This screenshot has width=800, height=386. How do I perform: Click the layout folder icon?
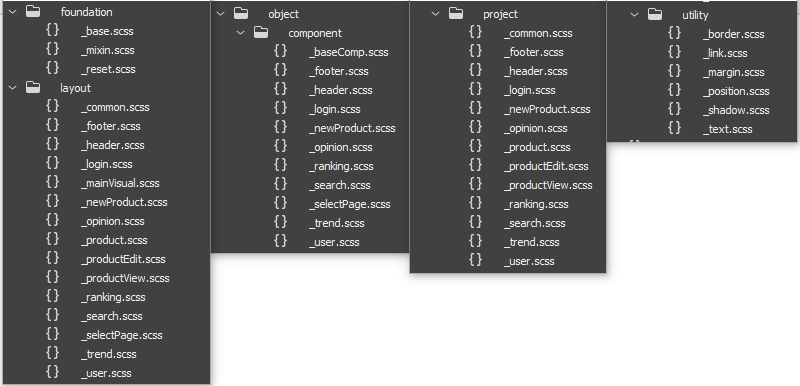pos(33,88)
